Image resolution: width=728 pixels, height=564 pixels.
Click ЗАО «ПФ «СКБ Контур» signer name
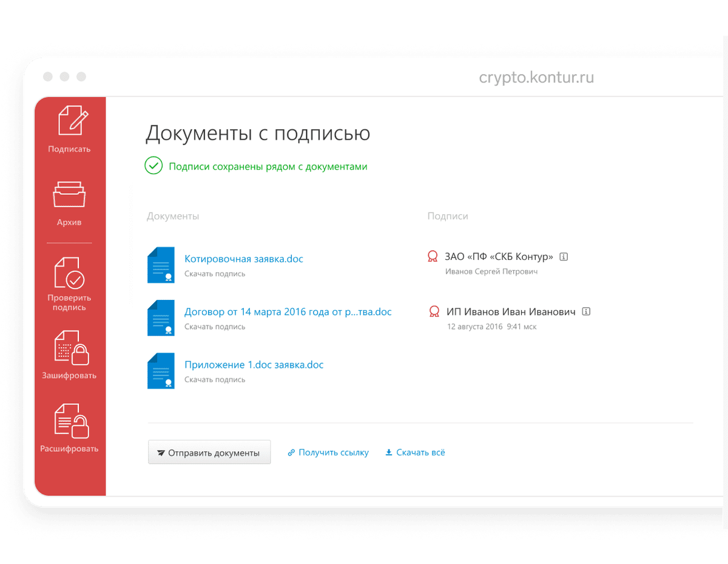click(499, 257)
